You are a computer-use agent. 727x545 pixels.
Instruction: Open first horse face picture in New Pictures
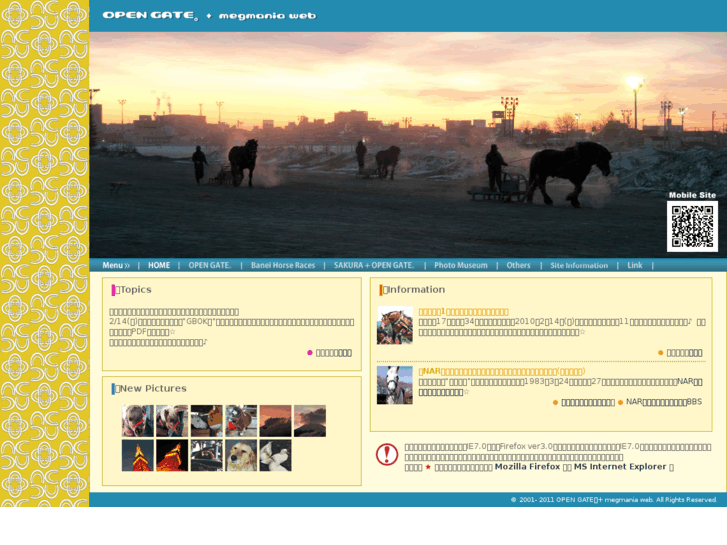138,421
